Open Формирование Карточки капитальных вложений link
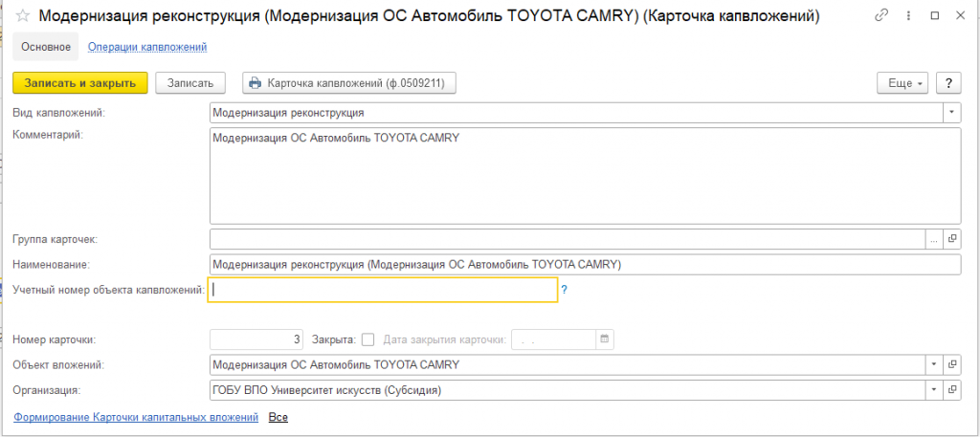980x437 pixels. tap(136, 417)
